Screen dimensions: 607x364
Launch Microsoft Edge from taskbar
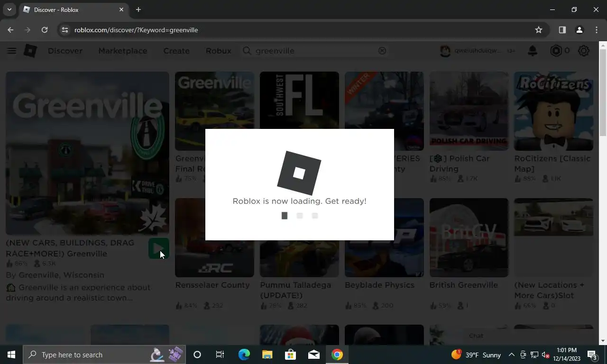pos(244,355)
